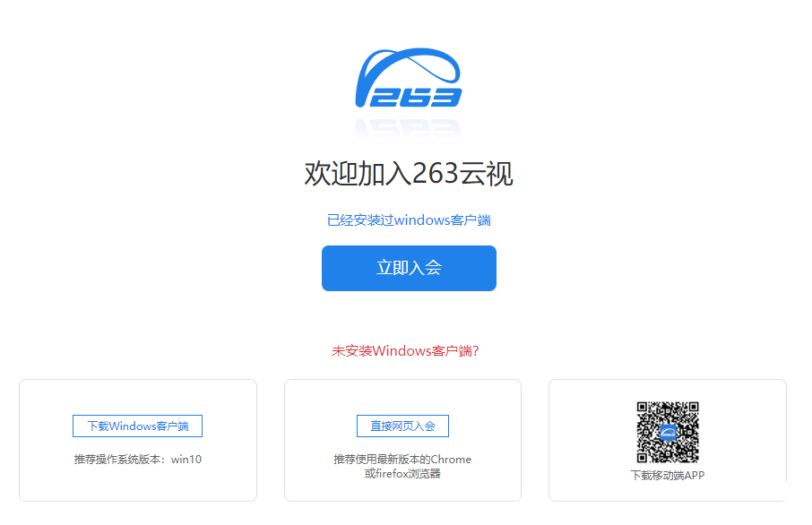Click small 263 icon inside QR code

668,433
